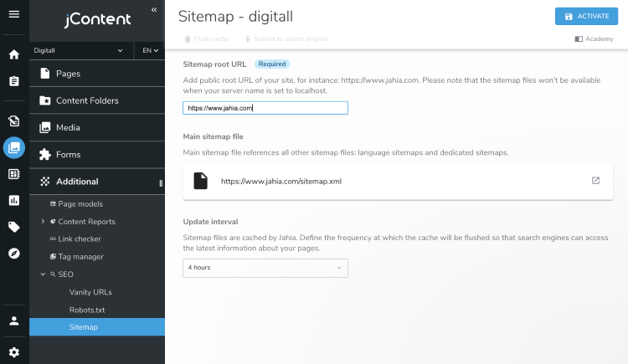Open the compass explorer icon in rail
This screenshot has width=628, height=364.
tap(14, 254)
